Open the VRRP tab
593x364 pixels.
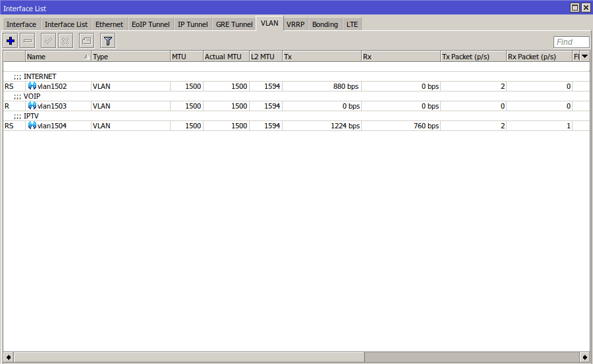(x=295, y=24)
